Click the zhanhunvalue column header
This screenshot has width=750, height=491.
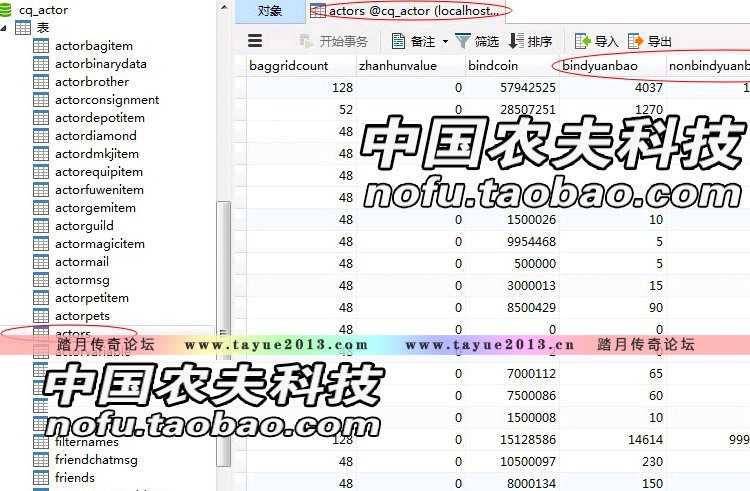(x=411, y=65)
